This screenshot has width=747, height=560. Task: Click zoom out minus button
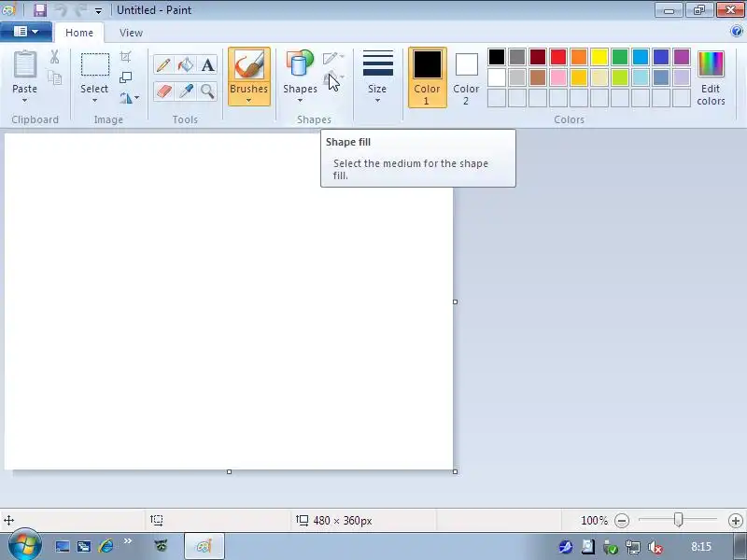621,521
